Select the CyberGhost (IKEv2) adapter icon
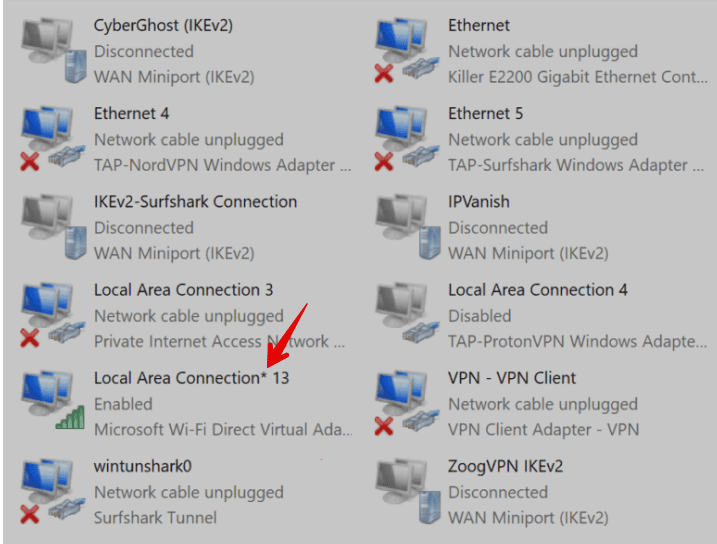 [49, 50]
